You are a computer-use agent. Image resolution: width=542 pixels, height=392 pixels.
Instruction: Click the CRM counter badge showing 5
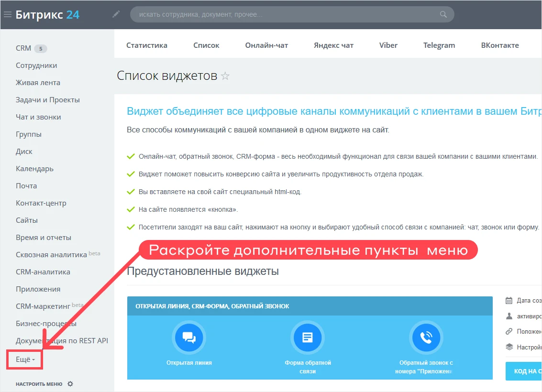pos(41,49)
